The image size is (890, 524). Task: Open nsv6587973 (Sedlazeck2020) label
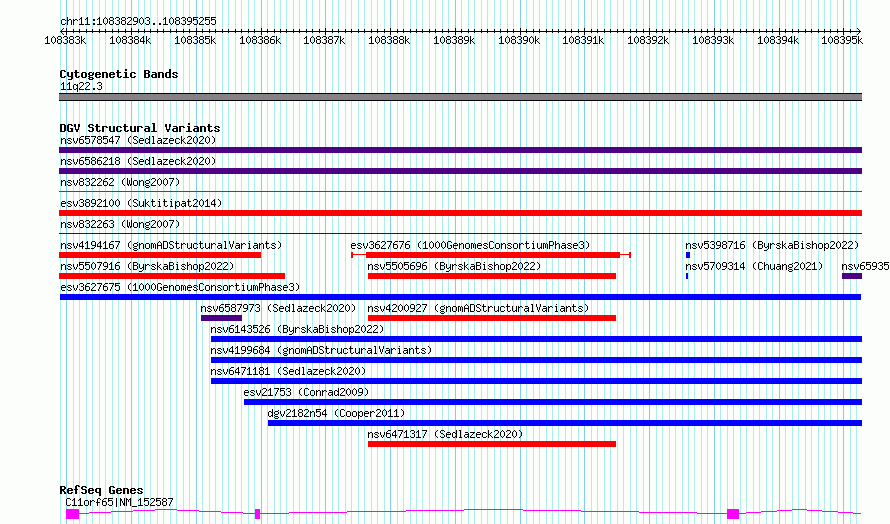pos(278,308)
